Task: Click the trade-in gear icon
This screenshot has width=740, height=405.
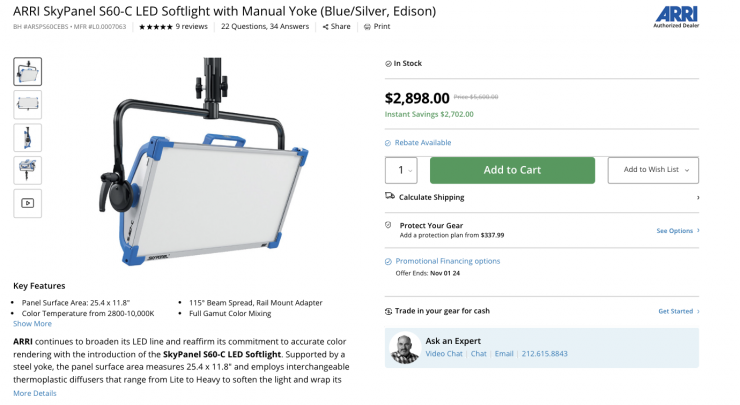Action: [x=389, y=311]
